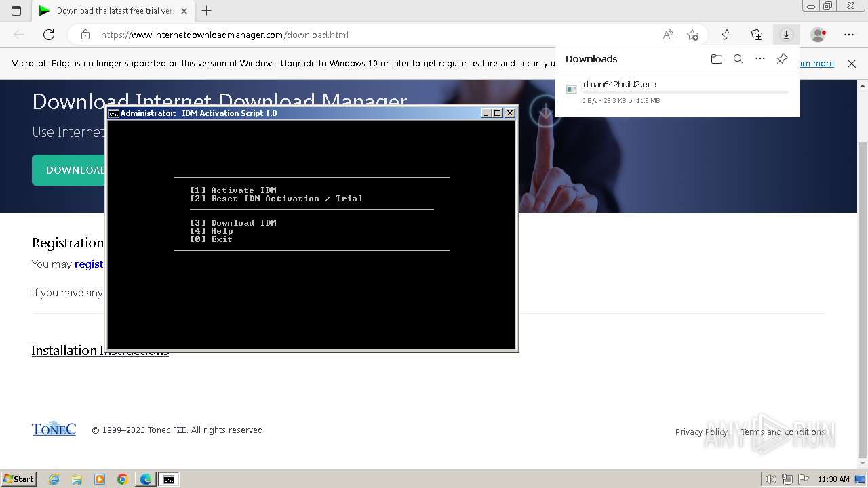This screenshot has height=488, width=868.
Task: Click the Help line in script
Action: pos(212,231)
